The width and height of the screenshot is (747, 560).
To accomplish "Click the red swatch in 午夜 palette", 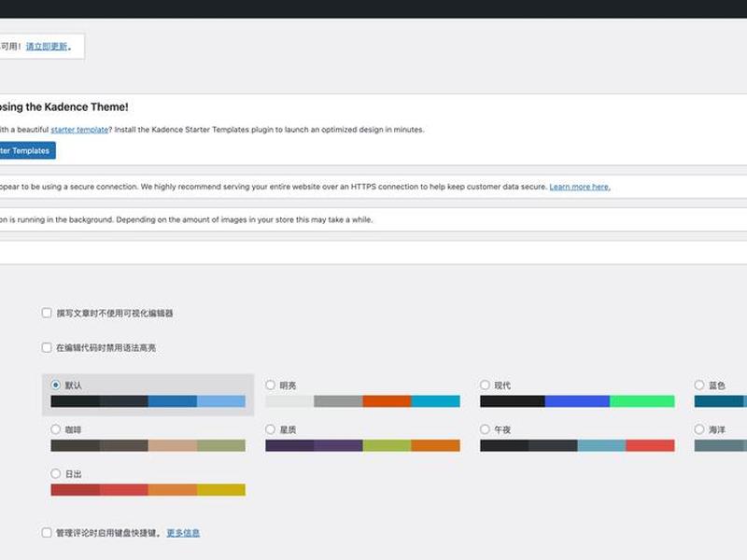I will 650,445.
